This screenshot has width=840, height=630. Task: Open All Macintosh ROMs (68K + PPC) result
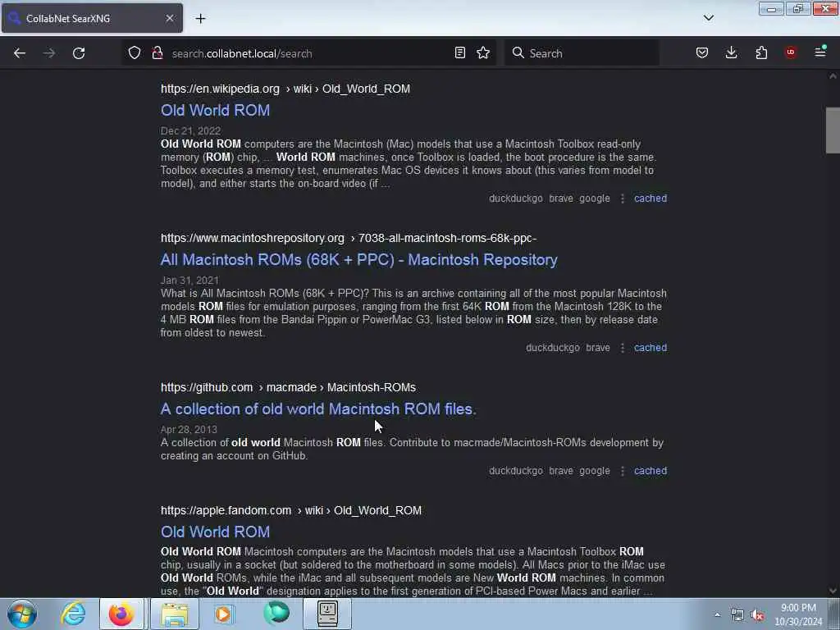[x=359, y=260]
